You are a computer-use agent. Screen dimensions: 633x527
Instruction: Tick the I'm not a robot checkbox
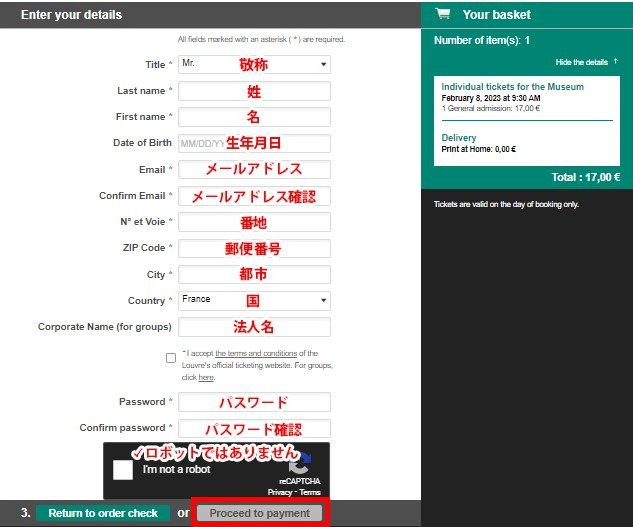(123, 470)
